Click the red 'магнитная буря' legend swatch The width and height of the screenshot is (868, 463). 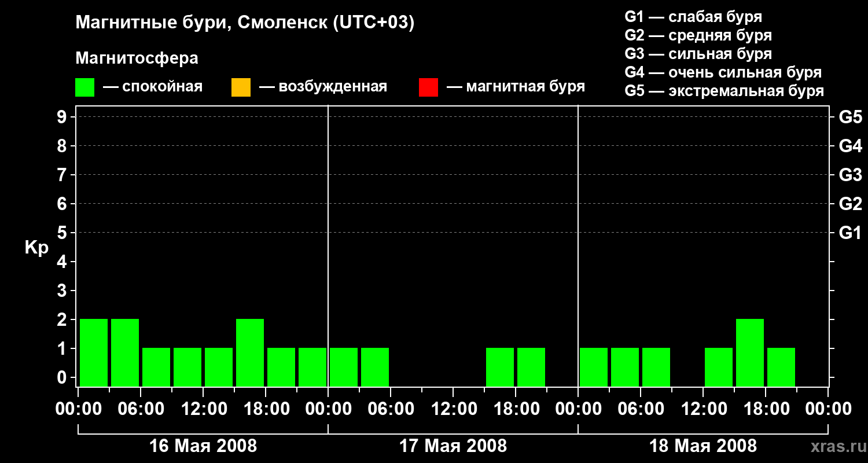[x=428, y=87]
